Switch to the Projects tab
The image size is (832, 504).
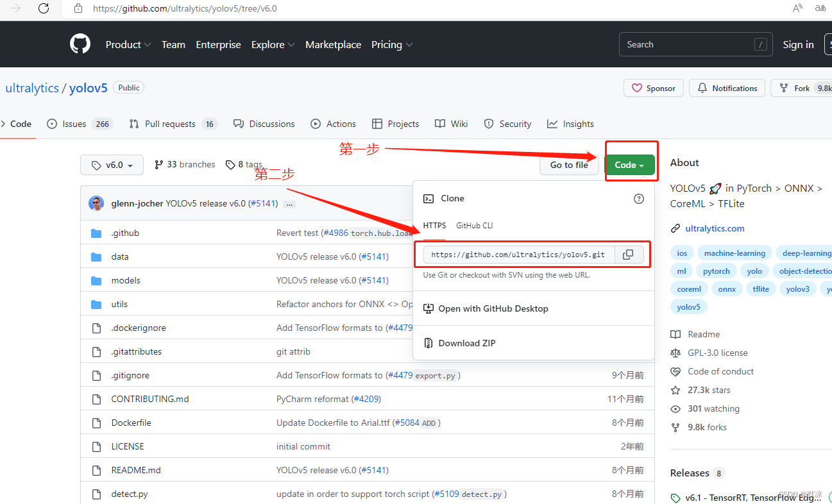[395, 124]
